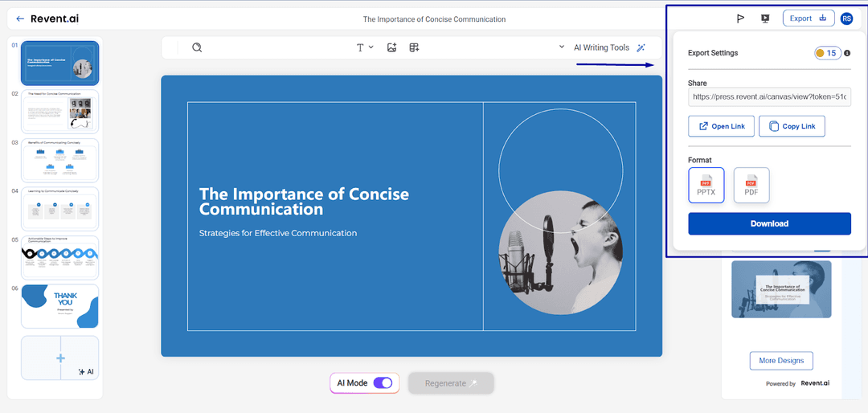Toggle the AI Mode switch
Screen dimensions: 868x413
(383, 383)
